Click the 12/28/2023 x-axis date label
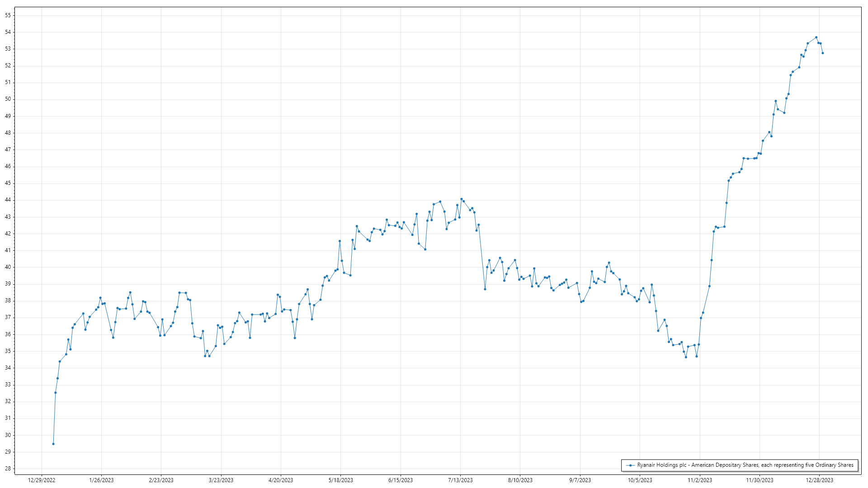This screenshot has width=868, height=488. [820, 480]
